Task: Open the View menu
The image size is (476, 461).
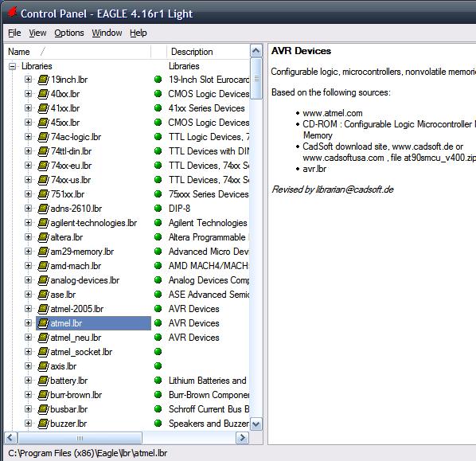Action: pos(37,33)
